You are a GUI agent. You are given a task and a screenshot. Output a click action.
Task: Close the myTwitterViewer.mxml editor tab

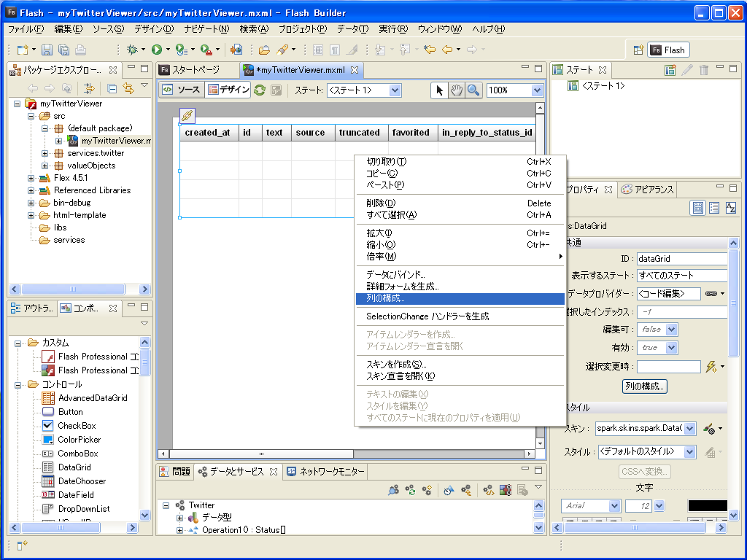[355, 70]
